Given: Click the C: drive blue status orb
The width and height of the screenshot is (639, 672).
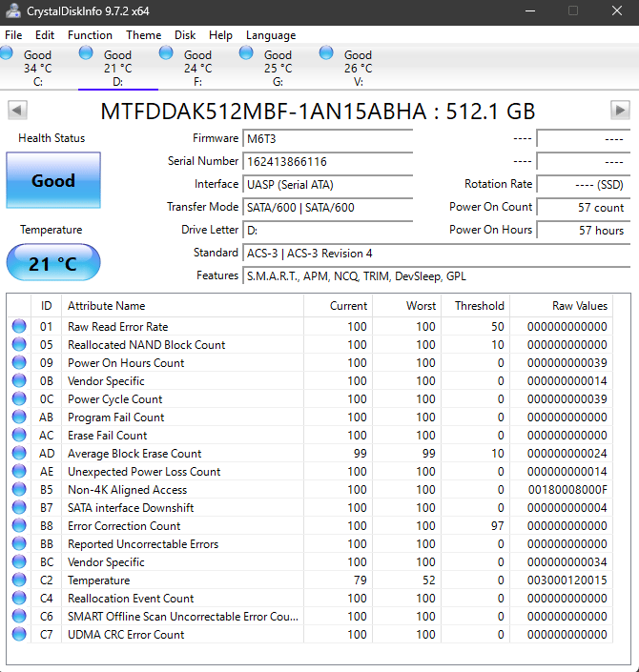Looking at the screenshot, I should (6, 52).
